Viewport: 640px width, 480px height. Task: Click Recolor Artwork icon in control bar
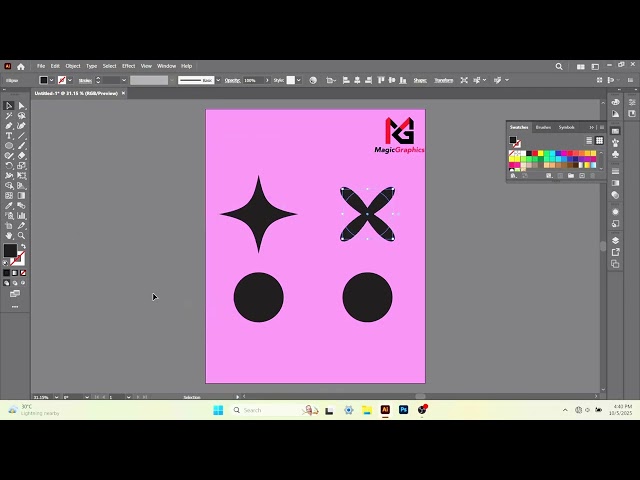click(x=313, y=80)
